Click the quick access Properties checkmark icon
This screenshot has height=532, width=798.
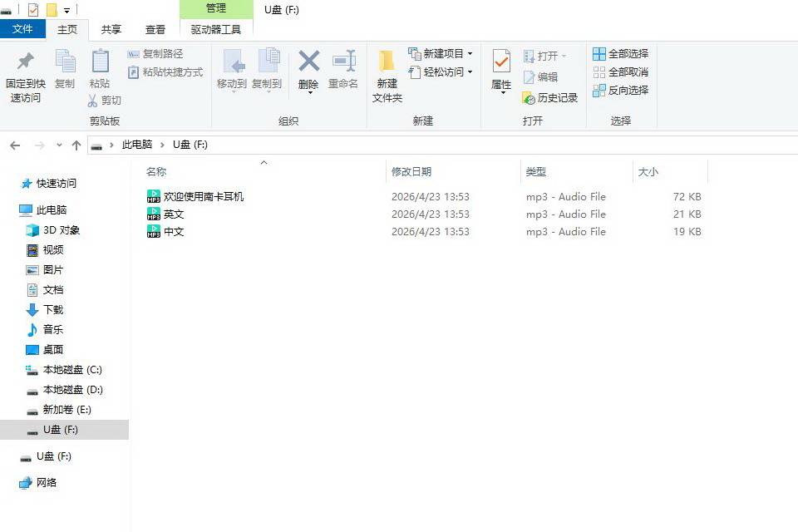[33, 9]
